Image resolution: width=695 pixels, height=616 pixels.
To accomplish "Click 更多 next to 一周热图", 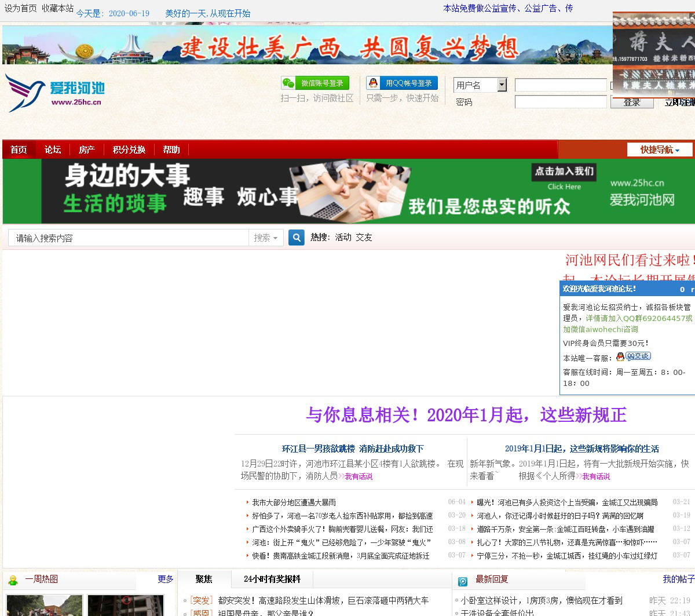I will click(166, 579).
